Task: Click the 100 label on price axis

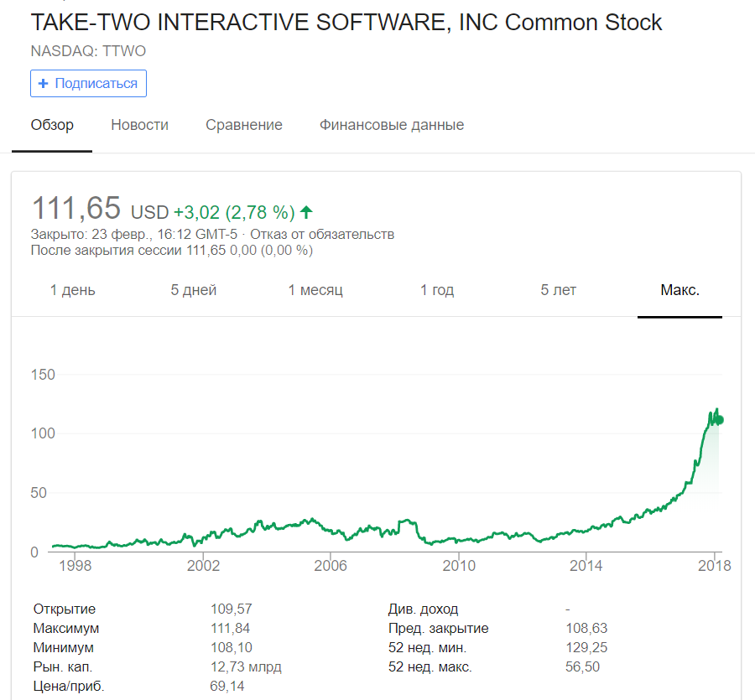Action: coord(43,433)
